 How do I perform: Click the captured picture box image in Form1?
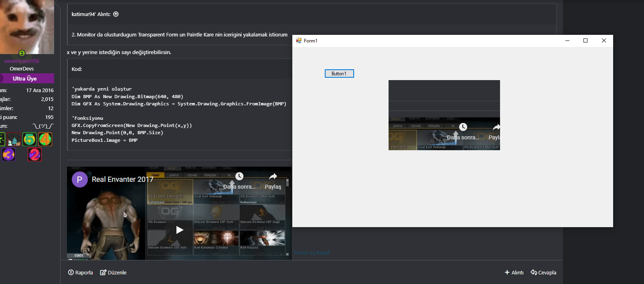point(444,115)
